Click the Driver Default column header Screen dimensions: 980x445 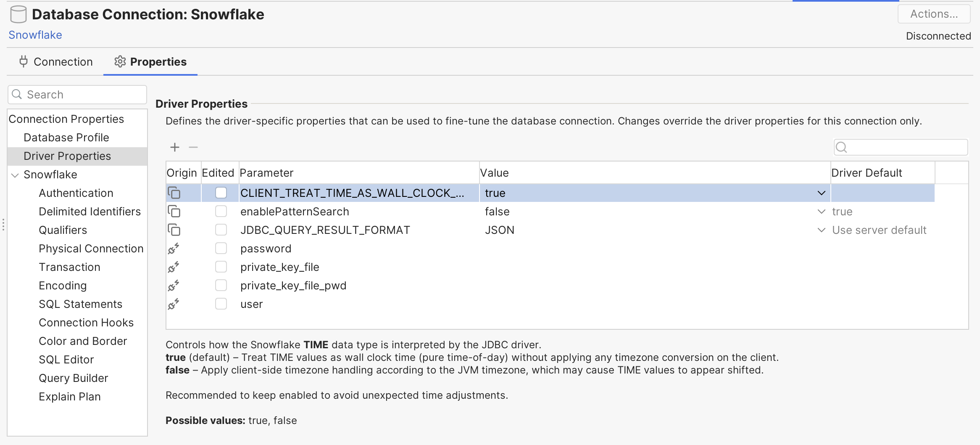pyautogui.click(x=883, y=173)
